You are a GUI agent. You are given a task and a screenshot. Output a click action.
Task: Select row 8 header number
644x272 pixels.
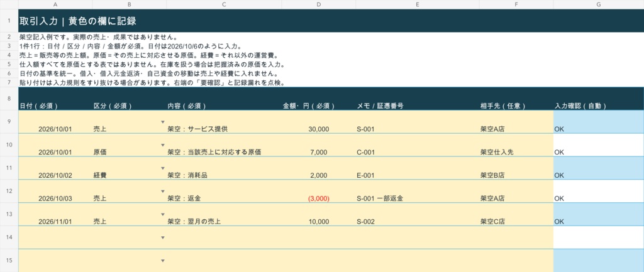click(x=9, y=99)
